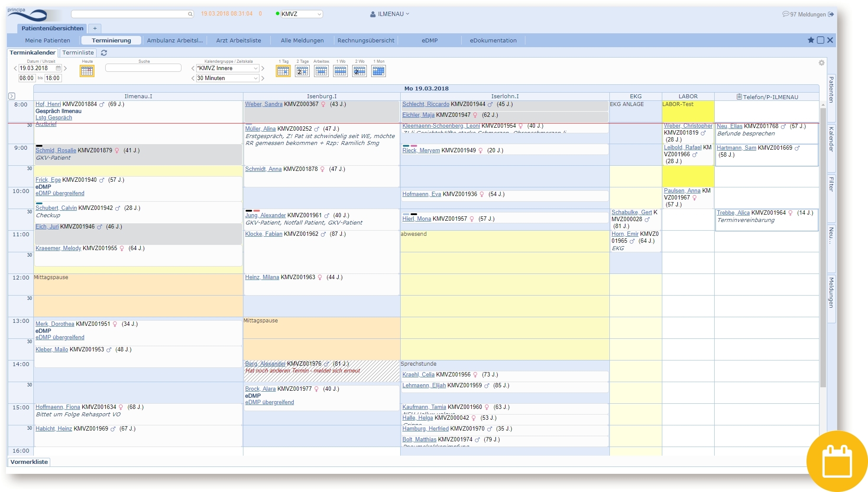Switch to 1 Mon month view
The width and height of the screenshot is (868, 492).
(379, 71)
